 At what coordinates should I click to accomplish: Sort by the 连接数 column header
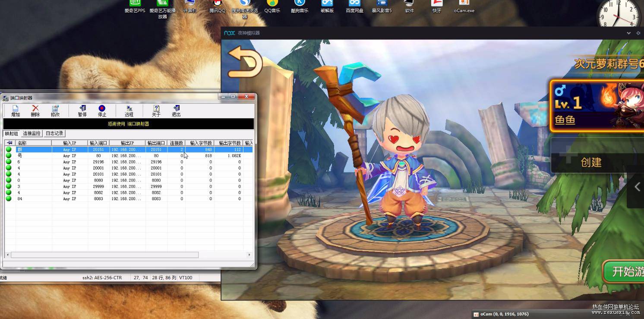tap(177, 143)
